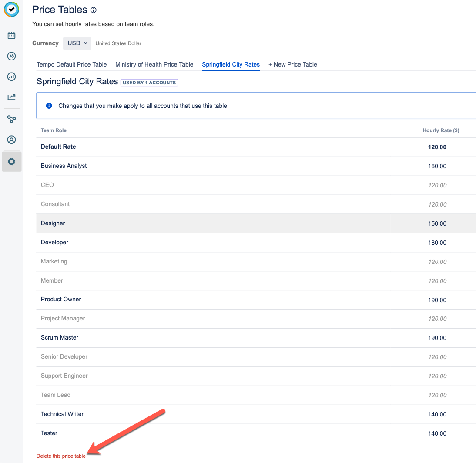Open the connected-nodes sidebar icon

(12, 119)
